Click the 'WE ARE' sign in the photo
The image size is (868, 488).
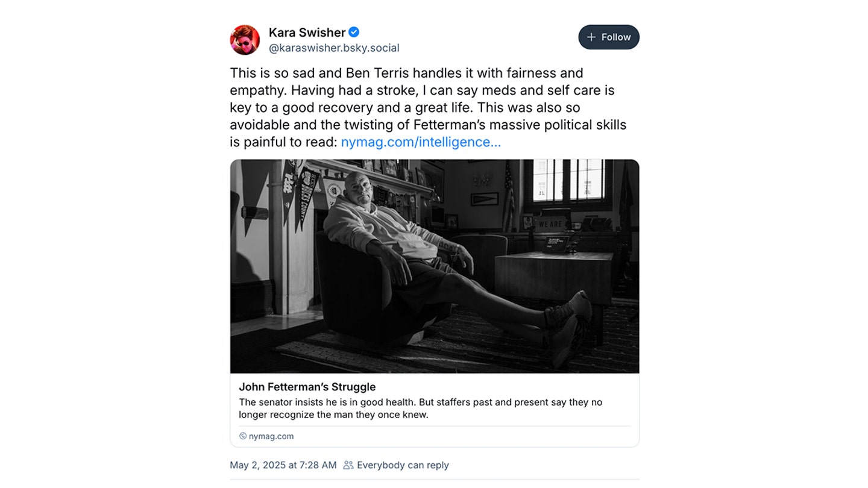coord(550,224)
